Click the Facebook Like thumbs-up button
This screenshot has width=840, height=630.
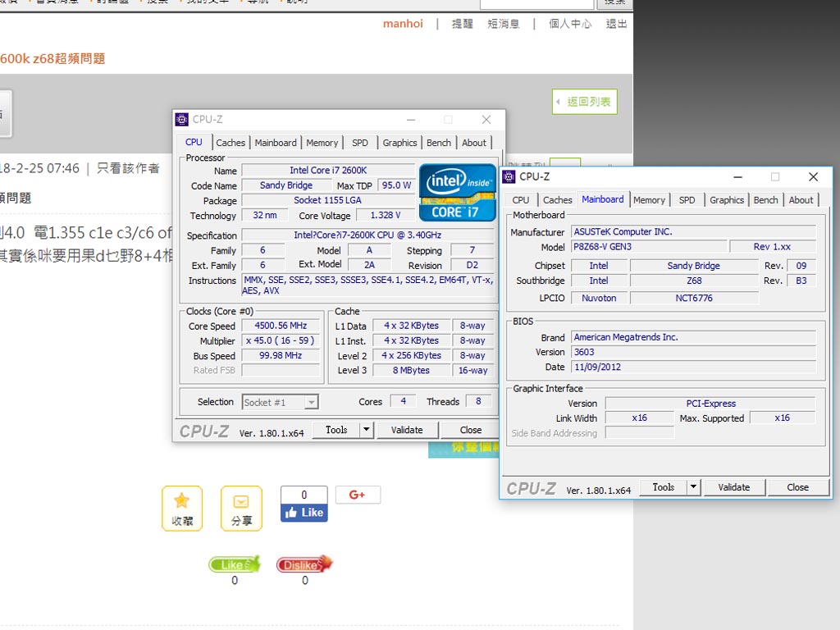click(304, 513)
